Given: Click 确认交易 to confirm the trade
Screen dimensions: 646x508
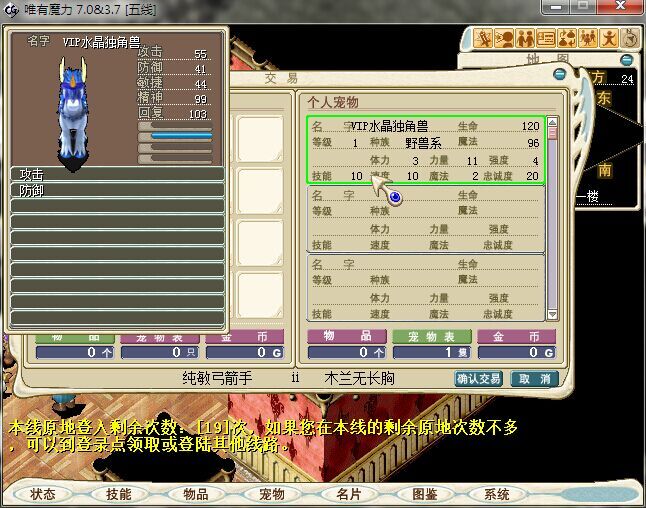Looking at the screenshot, I should click(478, 379).
